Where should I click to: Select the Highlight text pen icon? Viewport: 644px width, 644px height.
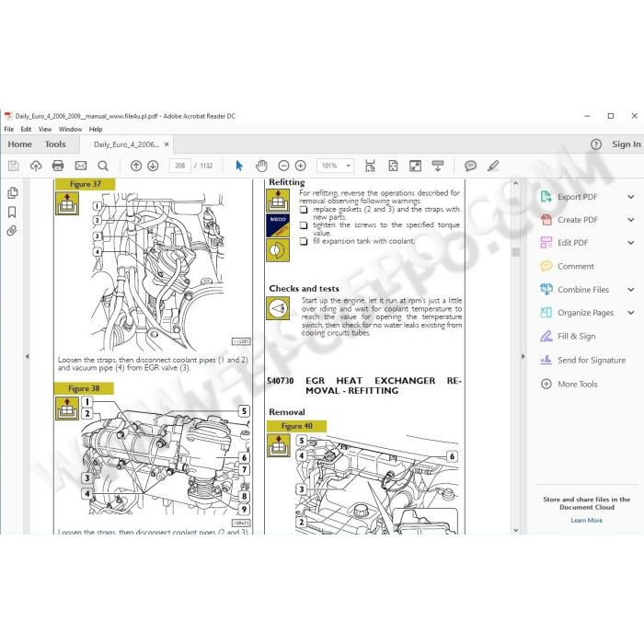click(x=493, y=166)
